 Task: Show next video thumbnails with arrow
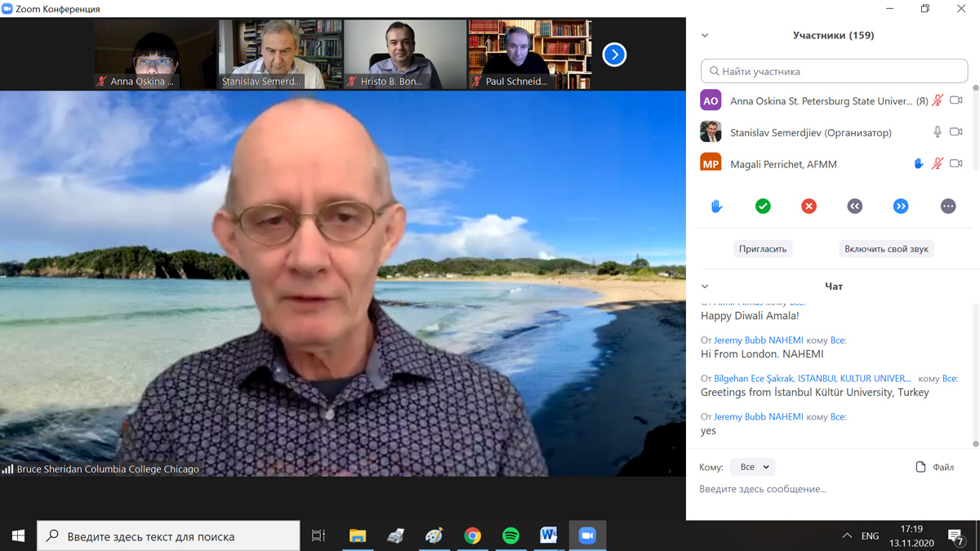pyautogui.click(x=614, y=55)
